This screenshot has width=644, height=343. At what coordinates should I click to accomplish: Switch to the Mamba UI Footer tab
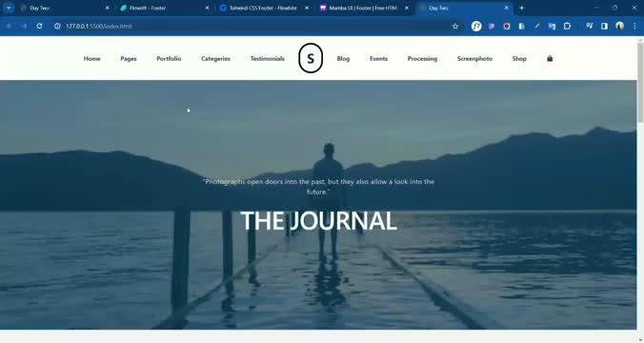[x=364, y=8]
